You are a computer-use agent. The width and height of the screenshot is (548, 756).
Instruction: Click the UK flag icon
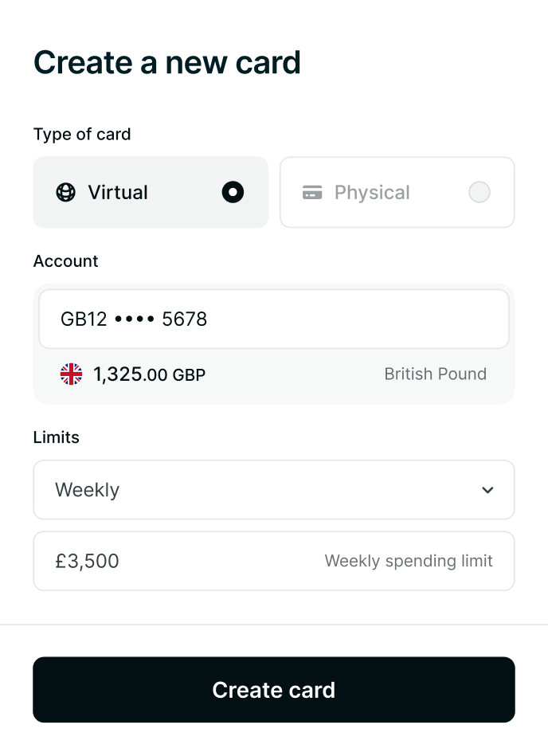72,374
